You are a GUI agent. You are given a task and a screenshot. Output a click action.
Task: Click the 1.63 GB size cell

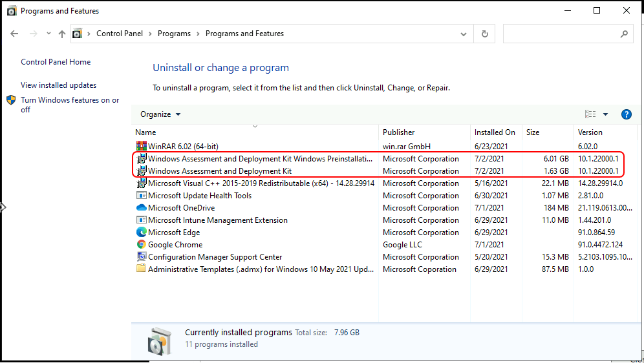(x=556, y=171)
